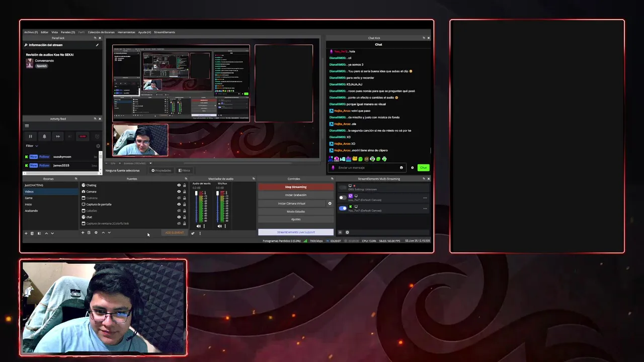The image size is (644, 362).
Task: Open Mic/Aux three-dot options menu
Action: click(225, 226)
